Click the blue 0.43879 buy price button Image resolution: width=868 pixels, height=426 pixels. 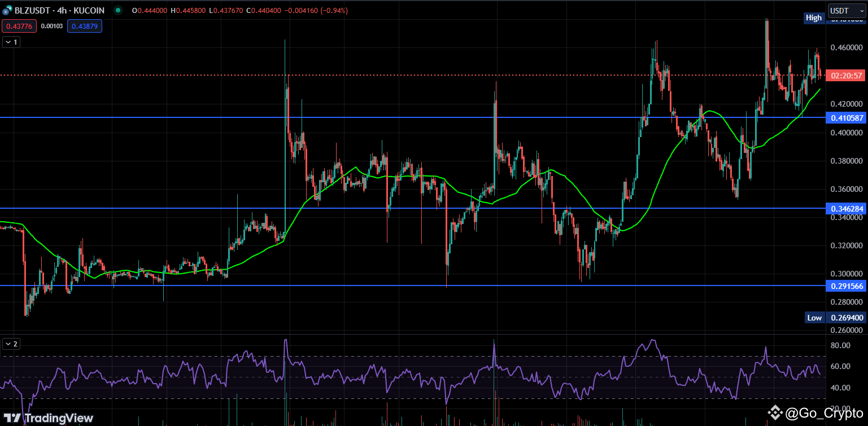pyautogui.click(x=85, y=26)
